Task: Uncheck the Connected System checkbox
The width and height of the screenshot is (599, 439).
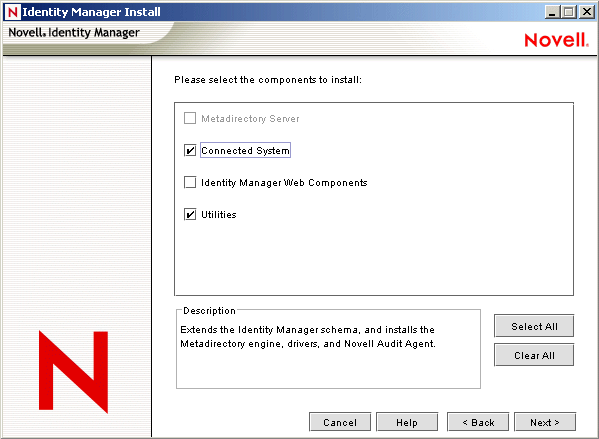Action: (190, 151)
